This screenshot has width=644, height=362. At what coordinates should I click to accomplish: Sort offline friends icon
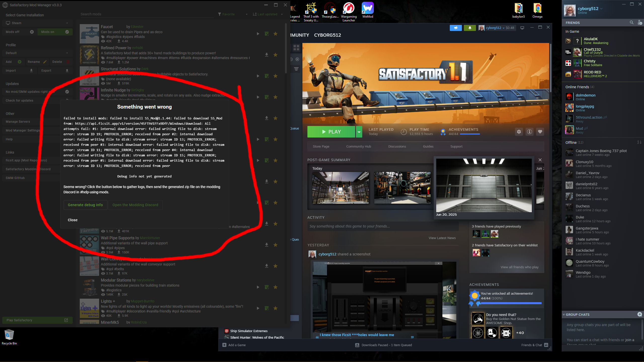click(x=639, y=142)
